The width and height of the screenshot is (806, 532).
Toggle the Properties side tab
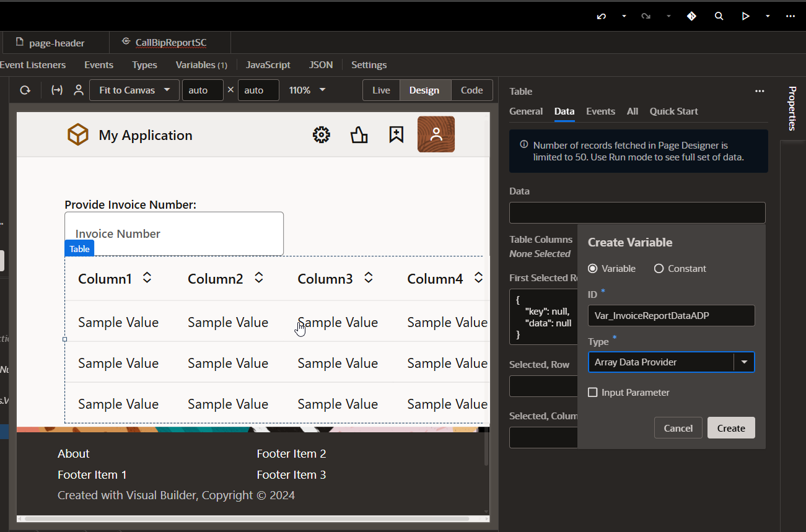[792, 109]
